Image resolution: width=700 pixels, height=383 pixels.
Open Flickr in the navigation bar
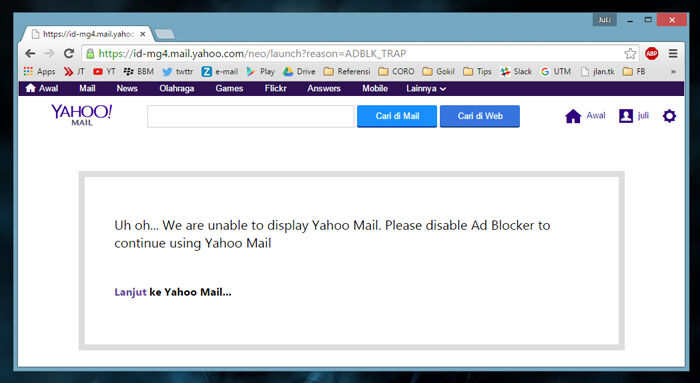coord(275,88)
